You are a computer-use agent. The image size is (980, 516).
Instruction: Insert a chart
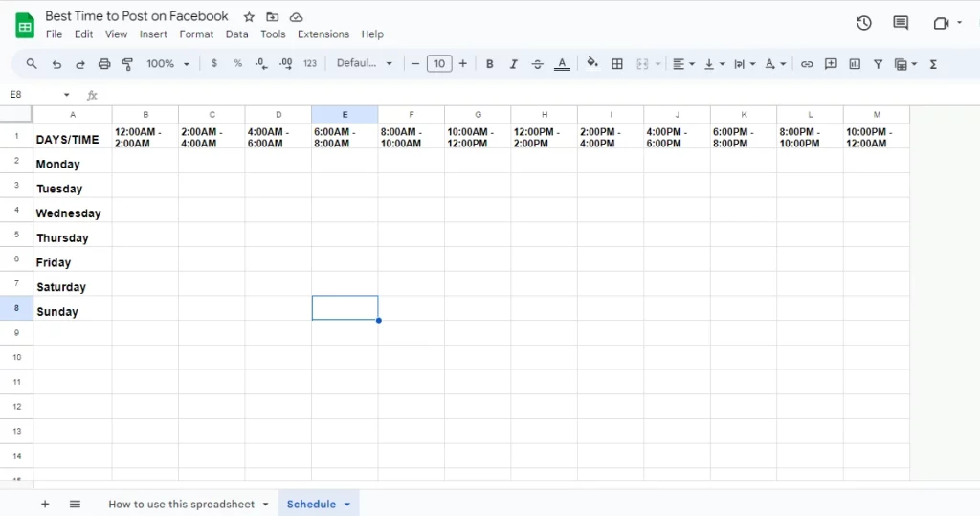(x=855, y=64)
